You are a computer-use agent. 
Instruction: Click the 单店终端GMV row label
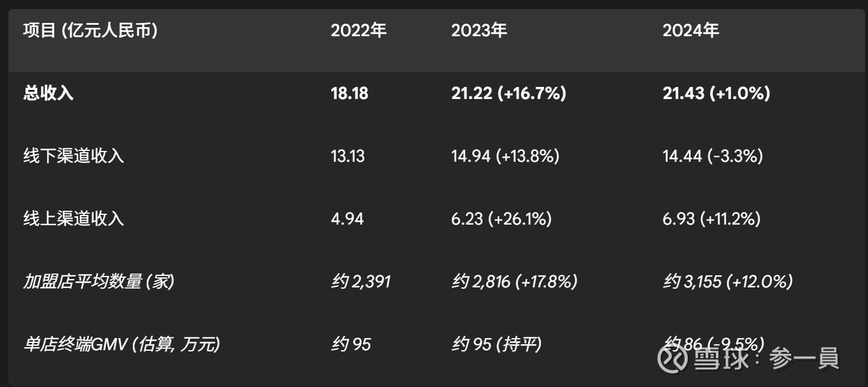121,344
